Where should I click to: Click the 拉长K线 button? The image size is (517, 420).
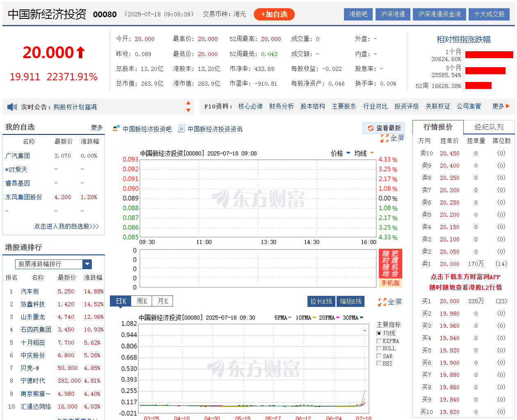(321, 301)
